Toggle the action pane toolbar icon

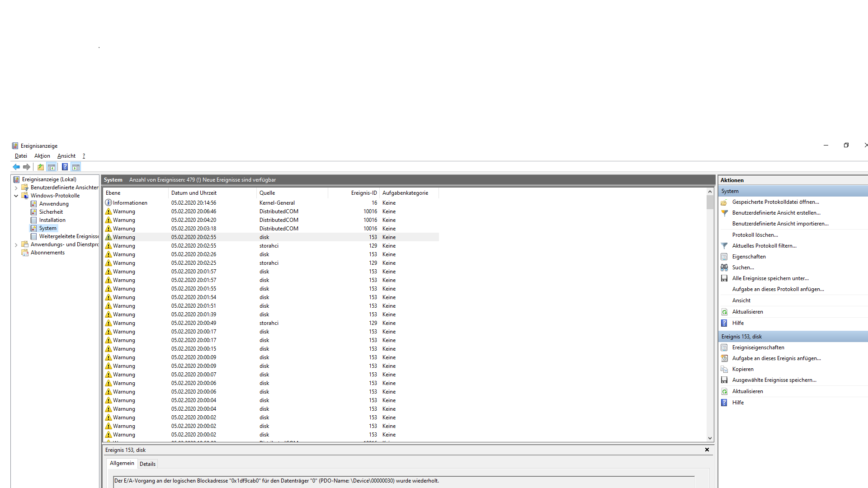tap(76, 167)
